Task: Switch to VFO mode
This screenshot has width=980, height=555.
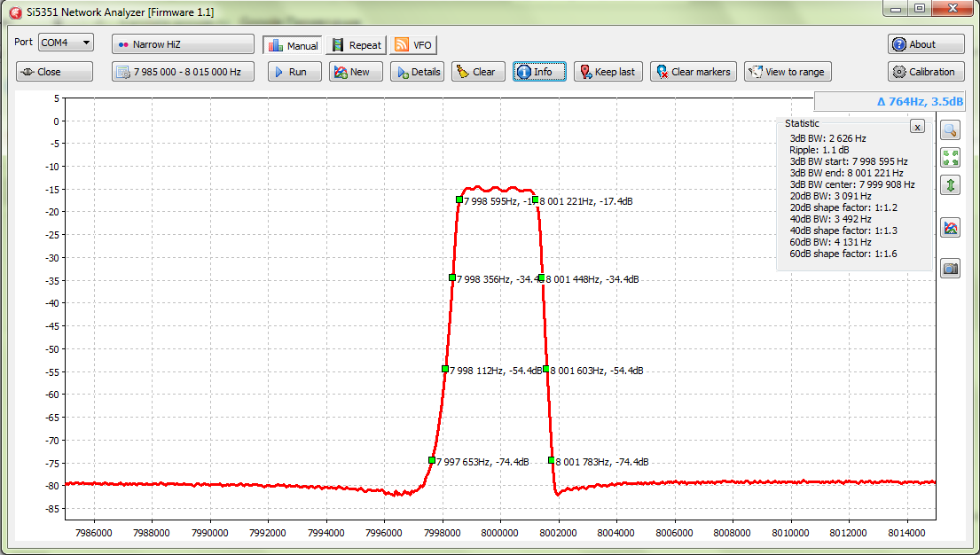Action: coord(413,45)
